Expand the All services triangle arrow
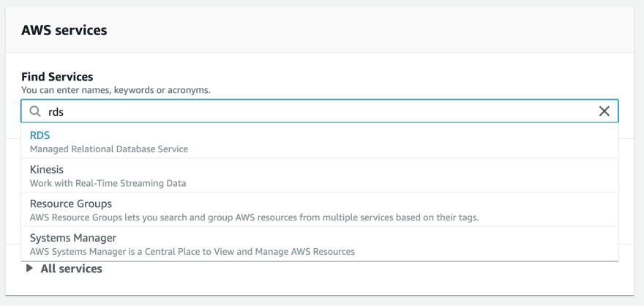 click(x=29, y=268)
